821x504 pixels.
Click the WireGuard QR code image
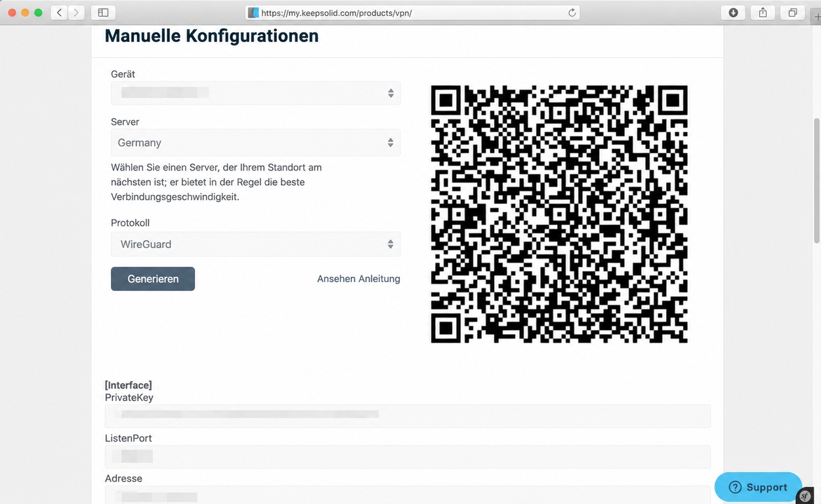(559, 214)
